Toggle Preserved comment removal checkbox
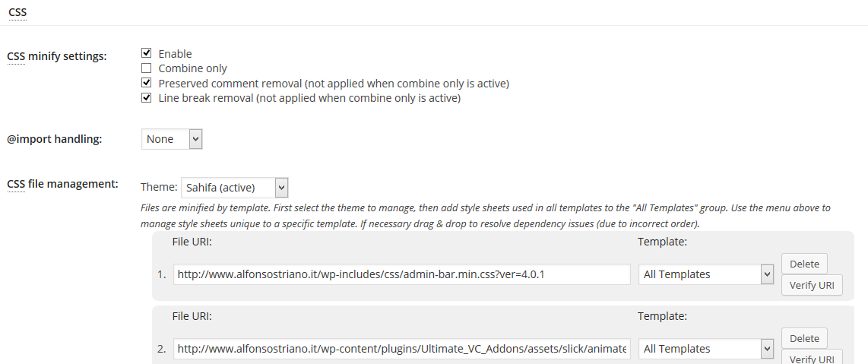The width and height of the screenshot is (868, 364). point(146,83)
